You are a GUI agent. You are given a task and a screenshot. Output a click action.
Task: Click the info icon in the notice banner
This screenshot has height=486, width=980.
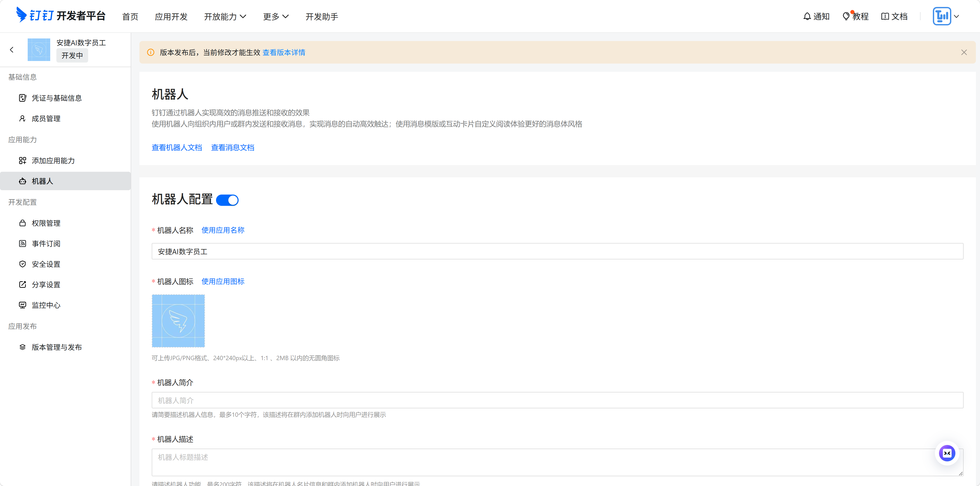point(151,53)
